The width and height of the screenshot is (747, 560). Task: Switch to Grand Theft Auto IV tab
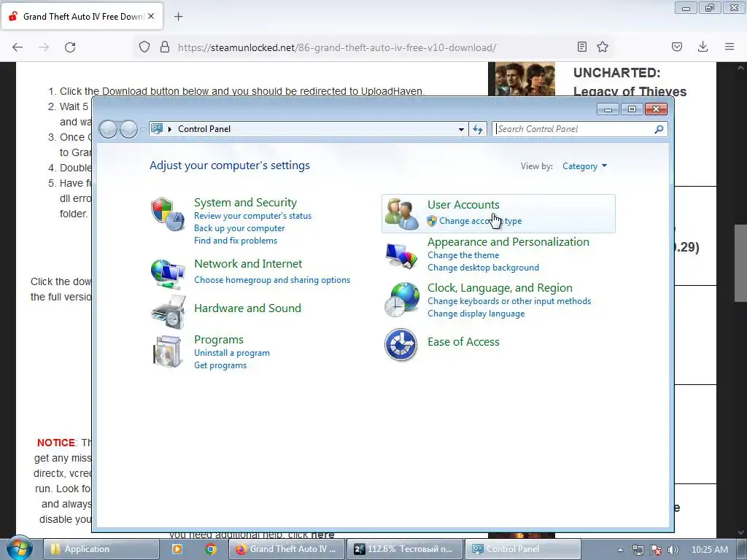(82, 17)
